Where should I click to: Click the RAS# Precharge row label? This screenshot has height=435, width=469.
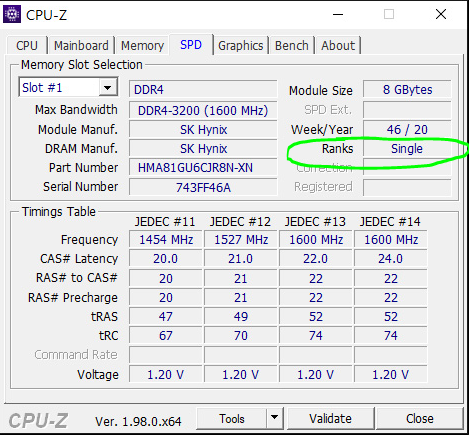(x=73, y=297)
